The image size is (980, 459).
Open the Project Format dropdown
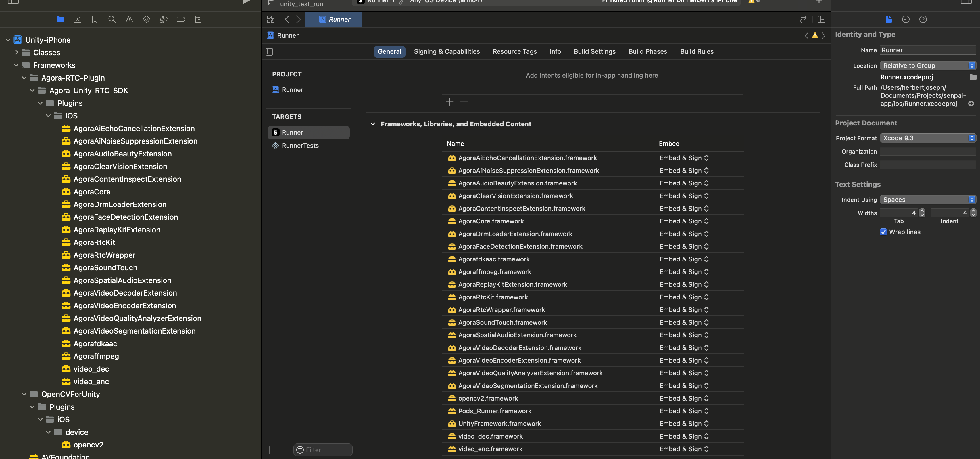pyautogui.click(x=927, y=138)
